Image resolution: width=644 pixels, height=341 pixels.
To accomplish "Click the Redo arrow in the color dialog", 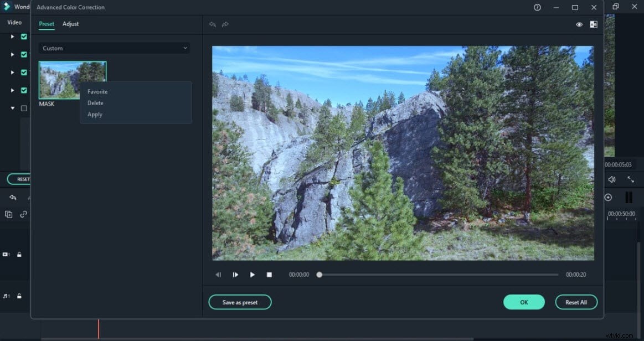I will tap(225, 24).
